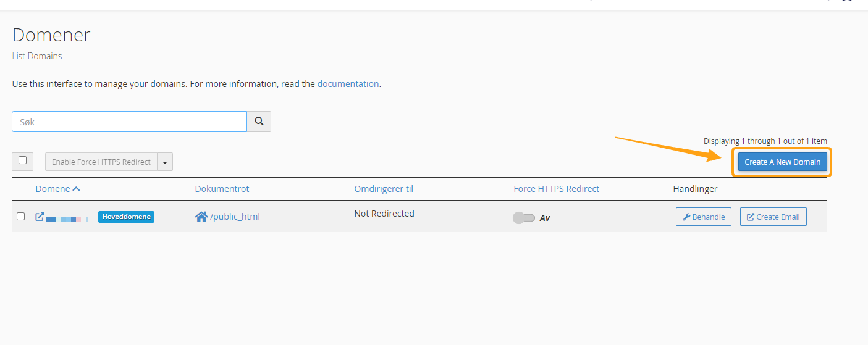Screen dimensions: 868x345
Task: Click the Domene sort arrow
Action: point(77,189)
